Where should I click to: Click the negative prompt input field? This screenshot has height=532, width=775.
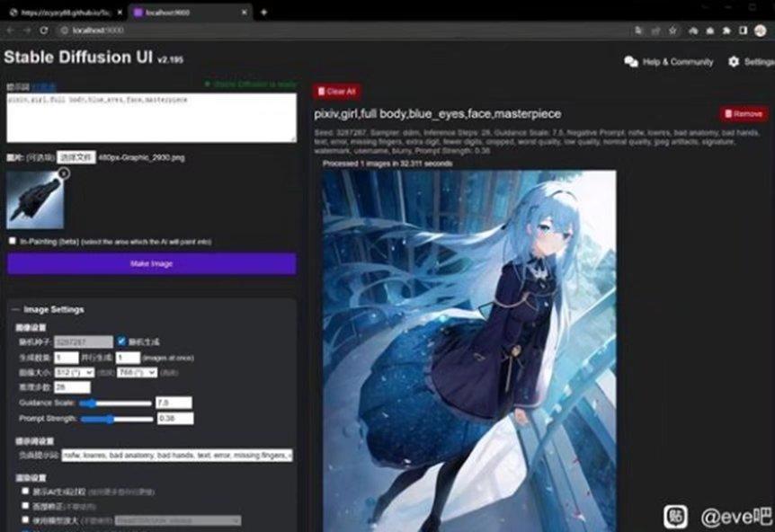177,455
